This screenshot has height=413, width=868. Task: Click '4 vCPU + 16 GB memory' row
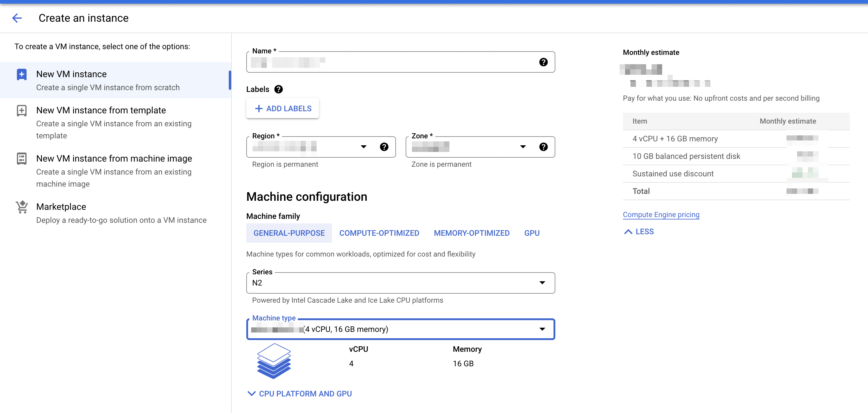click(736, 139)
